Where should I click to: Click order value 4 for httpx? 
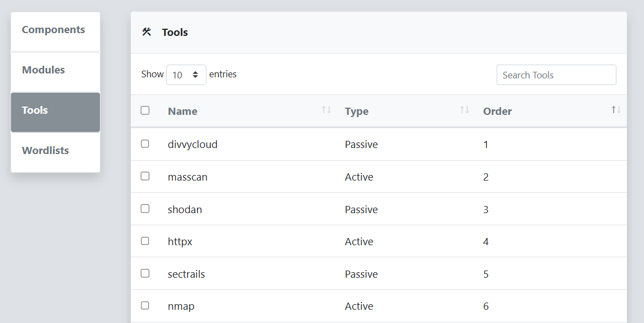[x=486, y=242]
